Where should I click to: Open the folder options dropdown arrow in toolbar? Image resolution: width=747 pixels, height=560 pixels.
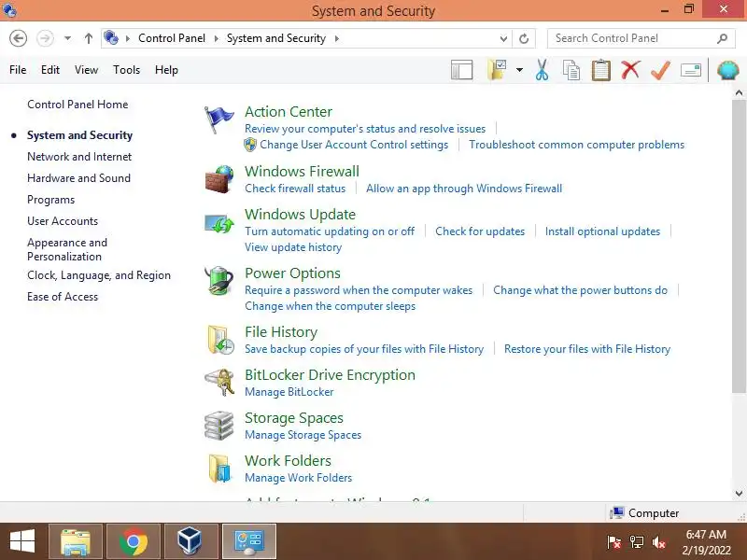pos(519,70)
